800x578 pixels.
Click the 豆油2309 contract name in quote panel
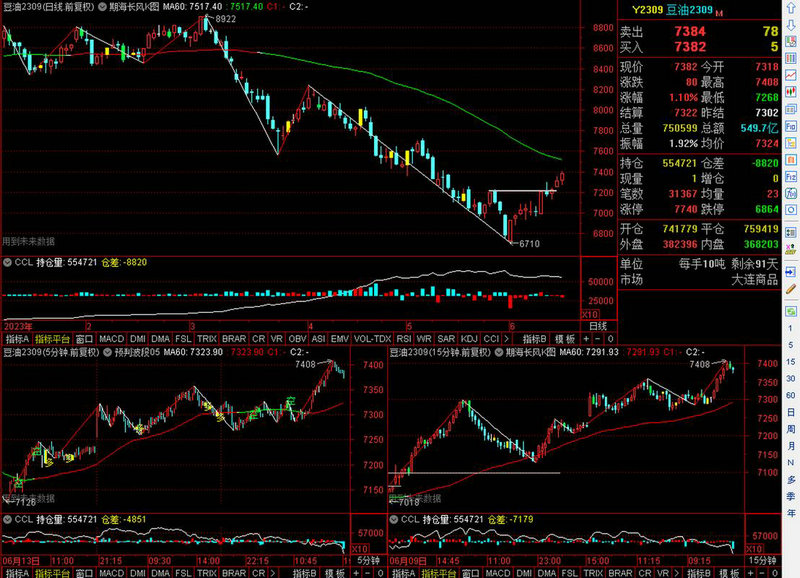click(x=690, y=9)
